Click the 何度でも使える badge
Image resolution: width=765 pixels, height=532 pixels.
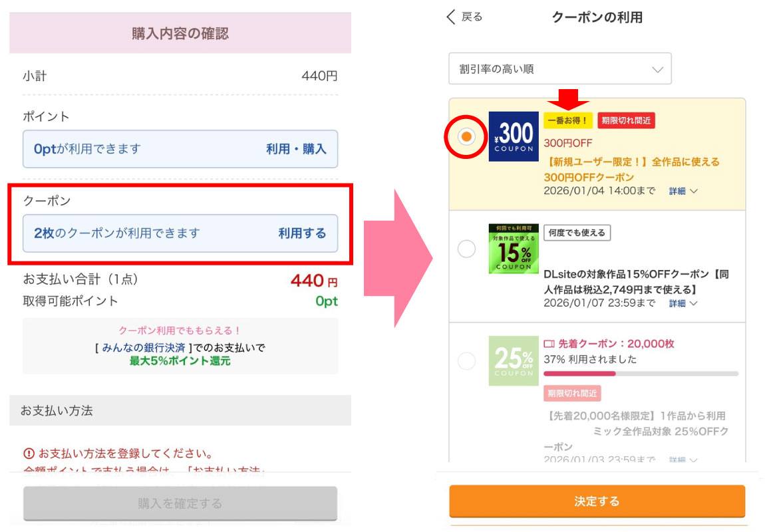click(577, 232)
